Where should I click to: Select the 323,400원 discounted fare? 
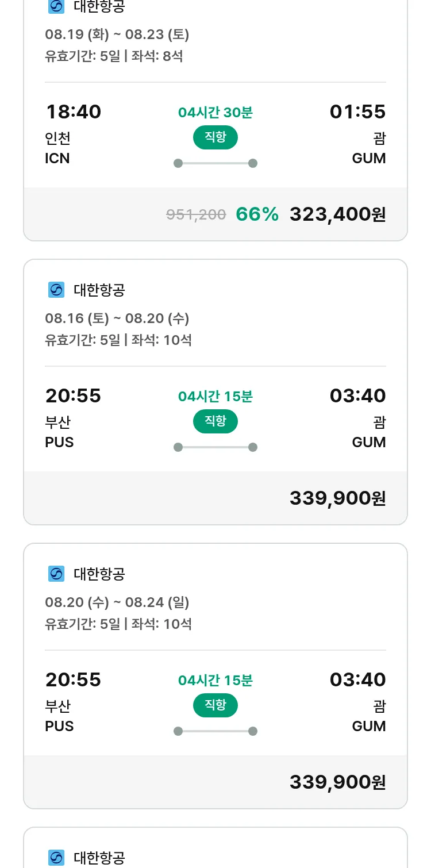[x=337, y=214]
